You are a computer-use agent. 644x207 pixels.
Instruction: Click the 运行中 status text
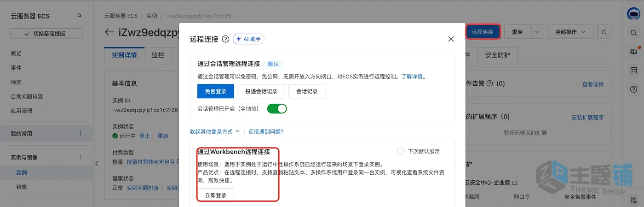point(127,136)
